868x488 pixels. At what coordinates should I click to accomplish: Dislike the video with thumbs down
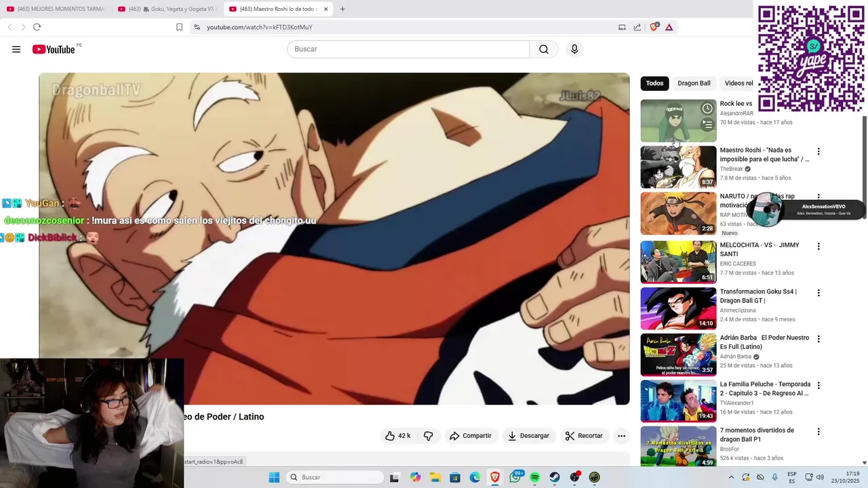pyautogui.click(x=428, y=436)
